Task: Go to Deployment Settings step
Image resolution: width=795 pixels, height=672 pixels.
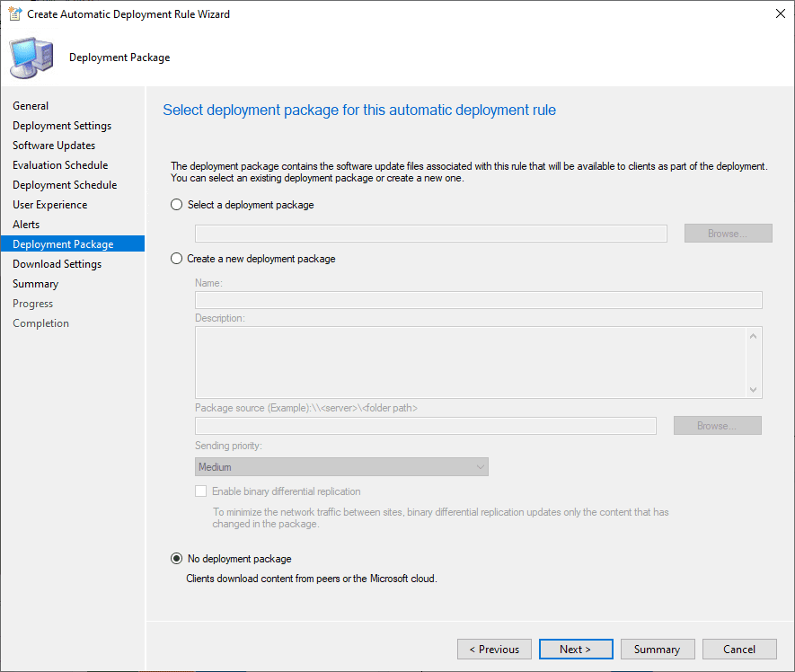Action: click(x=62, y=126)
